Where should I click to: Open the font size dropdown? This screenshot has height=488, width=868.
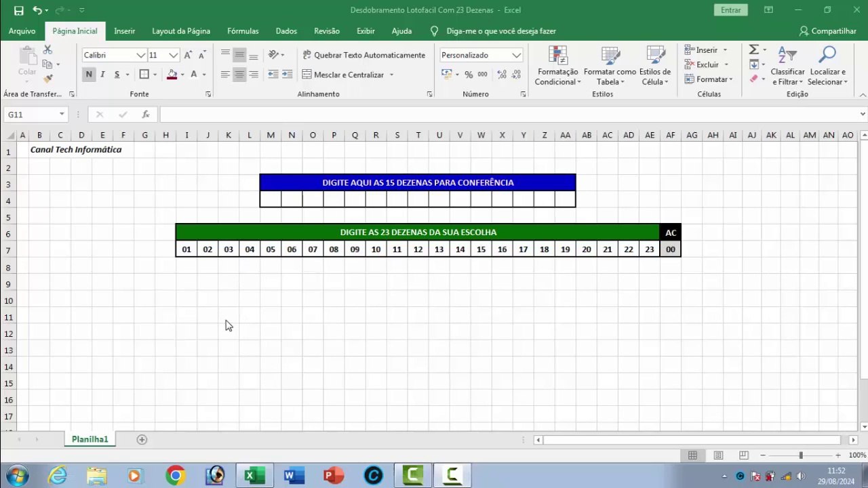tap(173, 55)
